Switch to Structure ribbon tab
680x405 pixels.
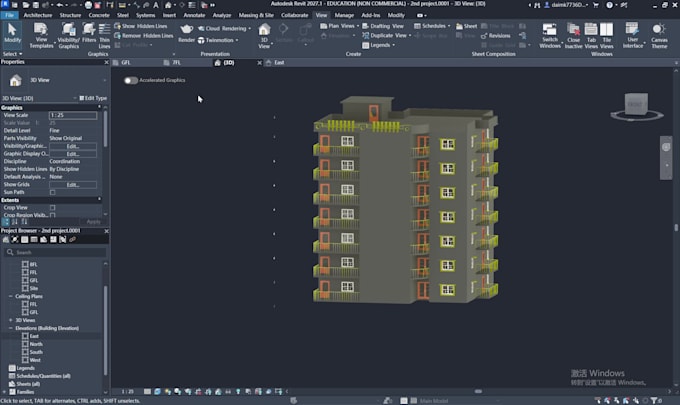(x=70, y=15)
